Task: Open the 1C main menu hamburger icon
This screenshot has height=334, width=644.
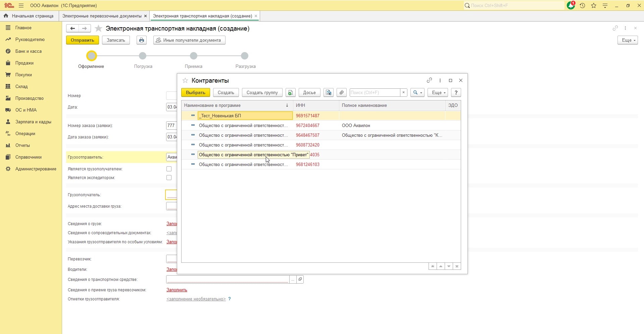Action: 21,5
